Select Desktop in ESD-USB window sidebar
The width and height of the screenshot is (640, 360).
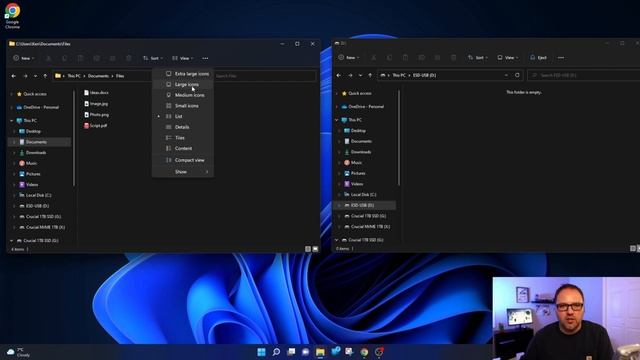[354, 131]
